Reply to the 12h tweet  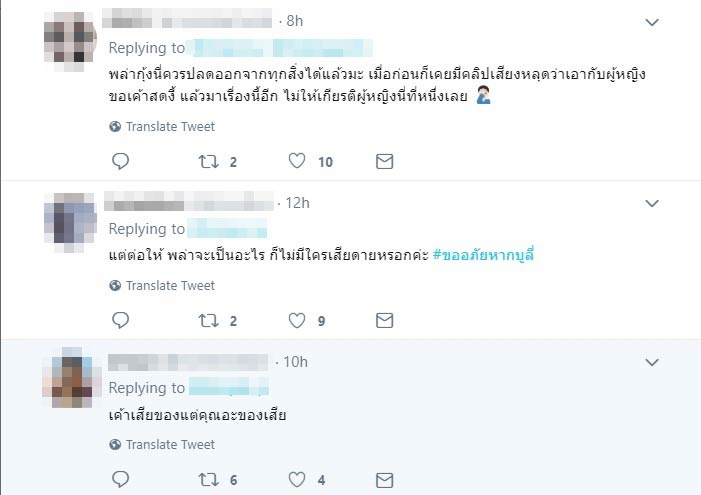point(120,320)
